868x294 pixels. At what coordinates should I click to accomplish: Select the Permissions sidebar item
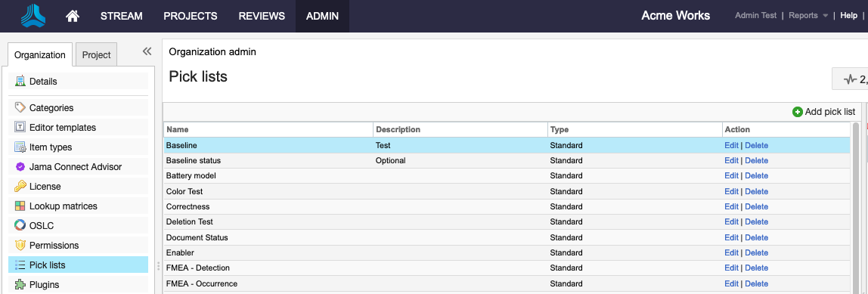[x=78, y=246]
